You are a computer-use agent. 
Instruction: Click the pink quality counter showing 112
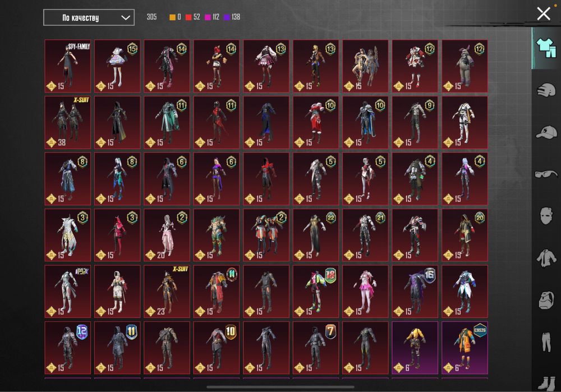tap(212, 17)
